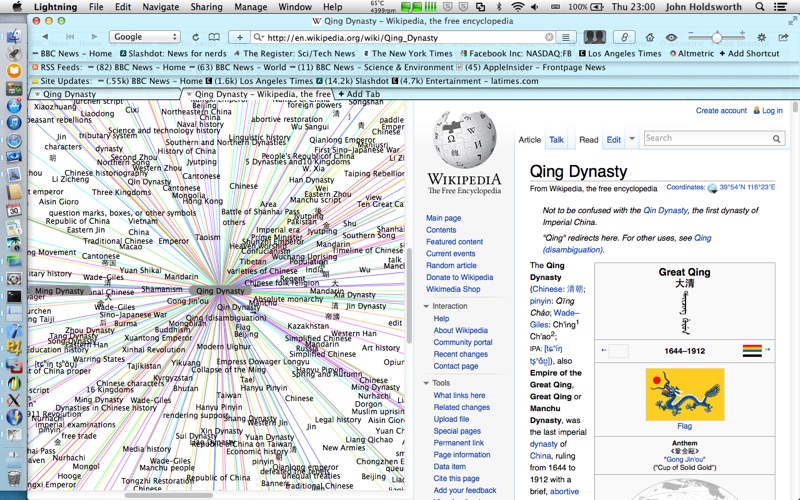This screenshot has width=800, height=500.
Task: Click the Wikipedia search magnifier button
Action: tap(777, 138)
